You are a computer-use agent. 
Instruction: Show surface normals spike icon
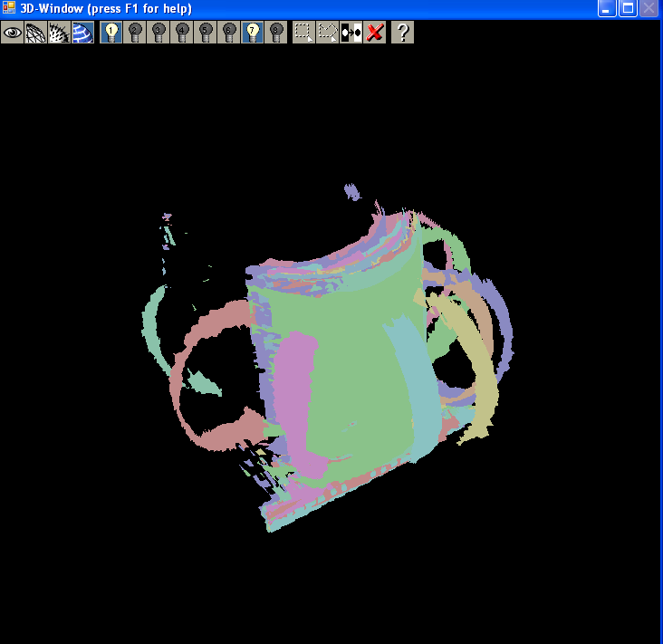click(59, 32)
